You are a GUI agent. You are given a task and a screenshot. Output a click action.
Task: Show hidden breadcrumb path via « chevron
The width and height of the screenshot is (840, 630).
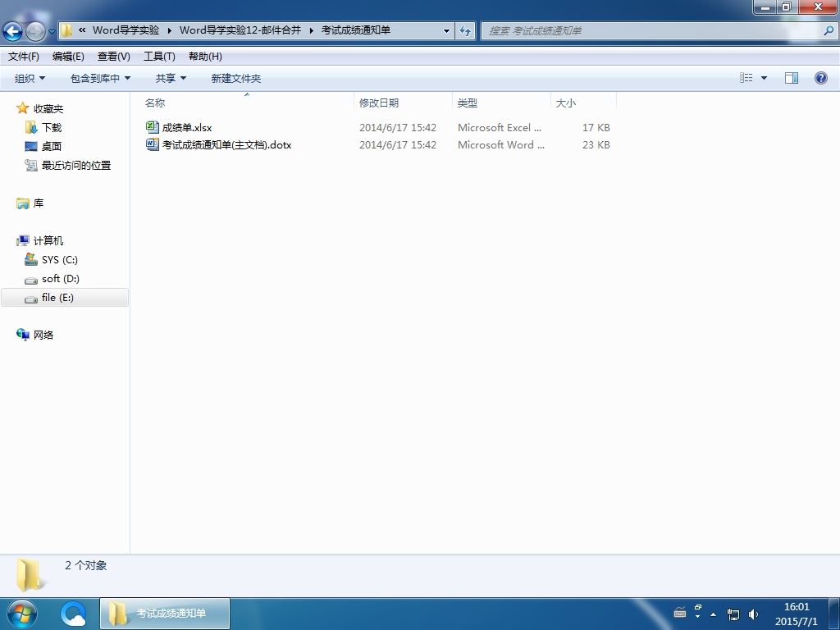coord(82,30)
